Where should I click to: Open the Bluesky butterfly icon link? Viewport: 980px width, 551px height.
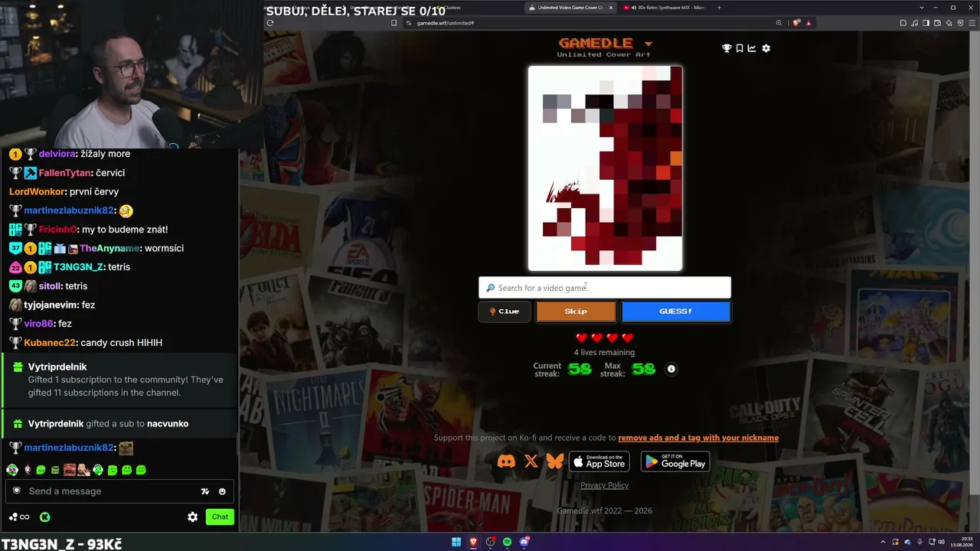555,461
